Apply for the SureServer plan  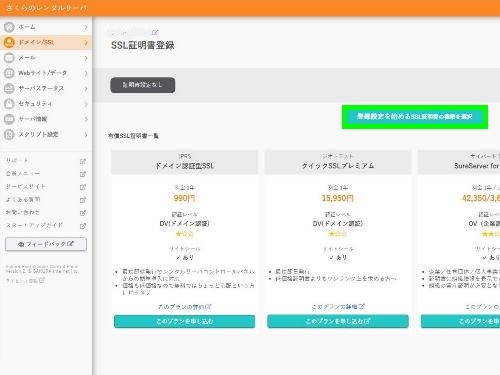click(x=460, y=321)
